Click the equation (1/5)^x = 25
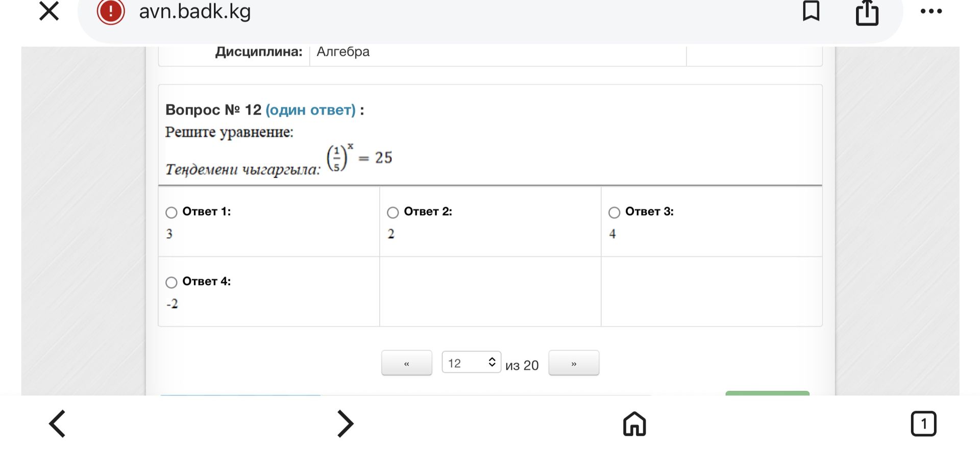Image resolution: width=980 pixels, height=452 pixels. pyautogui.click(x=359, y=158)
